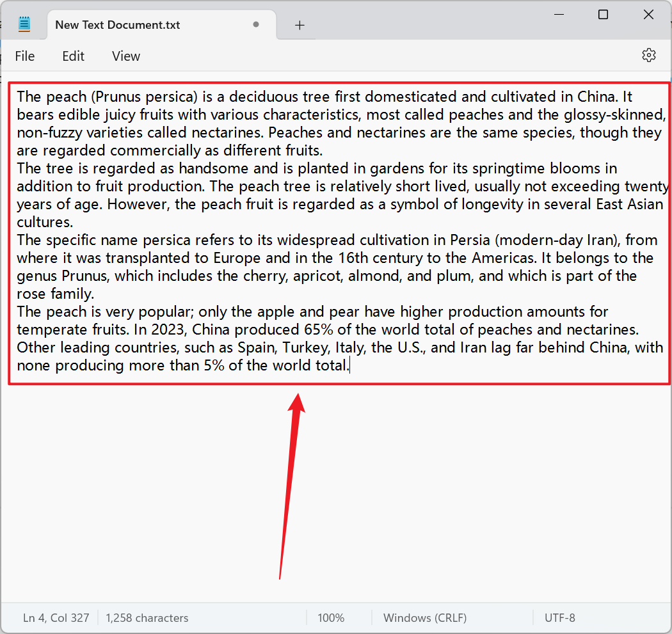Close the Notepad window
Screen dimensions: 672x634
648,15
